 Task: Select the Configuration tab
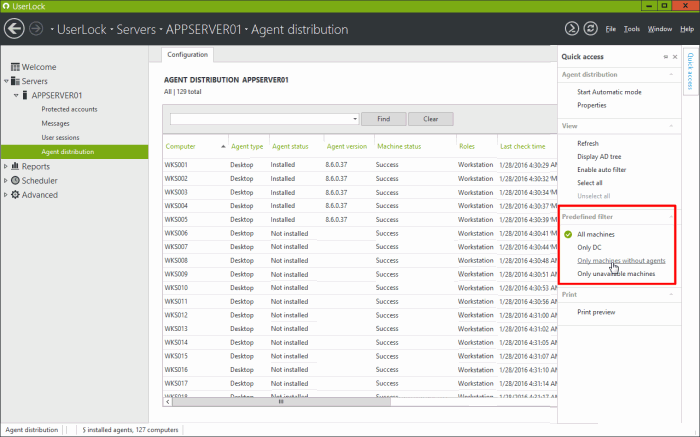188,54
